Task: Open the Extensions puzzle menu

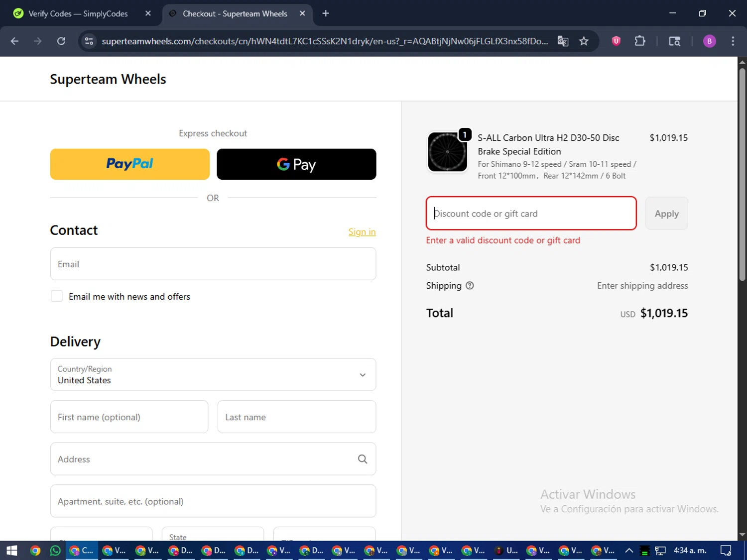Action: (x=640, y=41)
